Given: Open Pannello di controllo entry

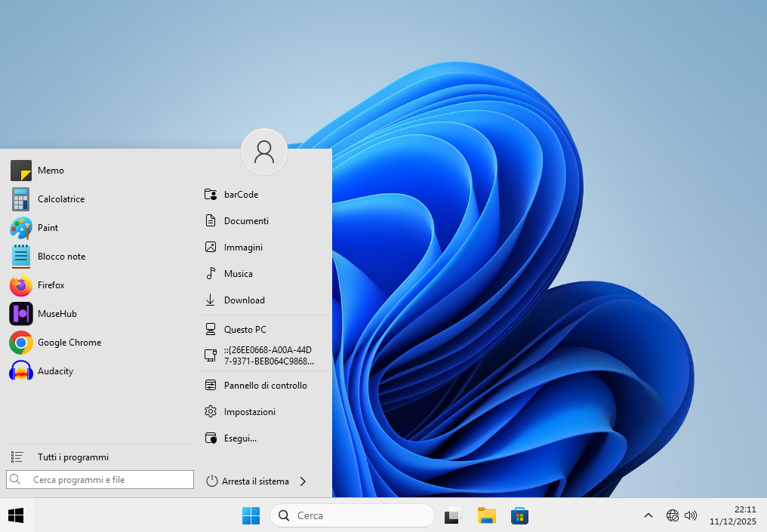Looking at the screenshot, I should pyautogui.click(x=263, y=386).
